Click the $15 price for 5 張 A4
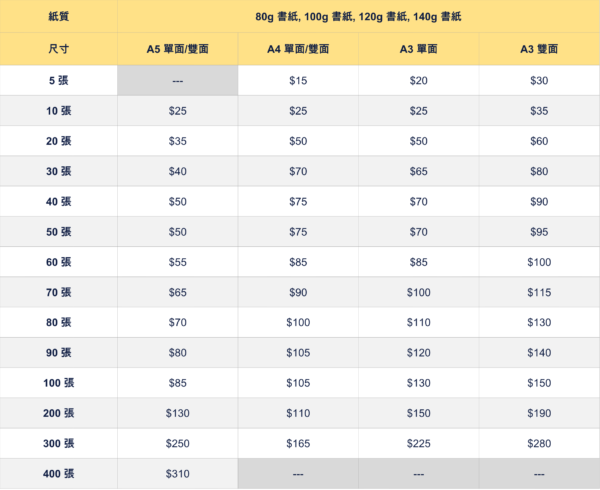 click(298, 80)
